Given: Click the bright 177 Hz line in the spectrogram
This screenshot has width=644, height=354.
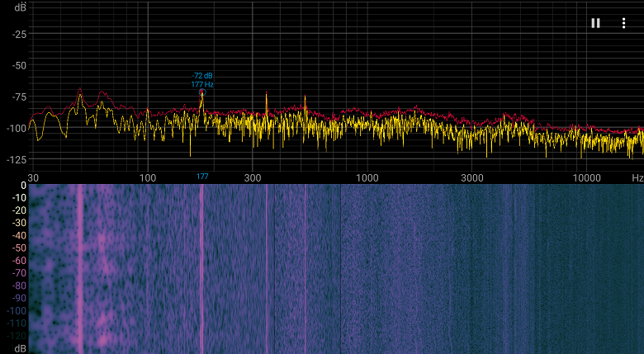Looking at the screenshot, I should coord(201,269).
